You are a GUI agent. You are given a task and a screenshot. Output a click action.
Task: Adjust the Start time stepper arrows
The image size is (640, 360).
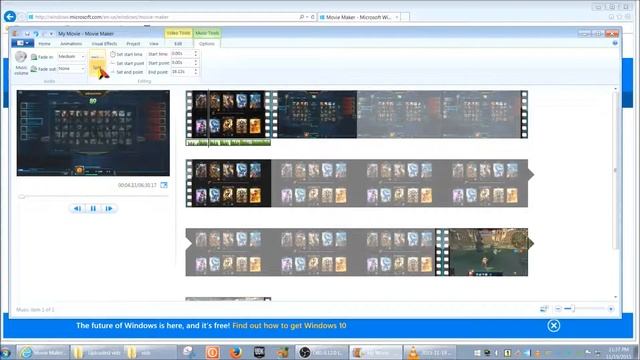tap(196, 54)
